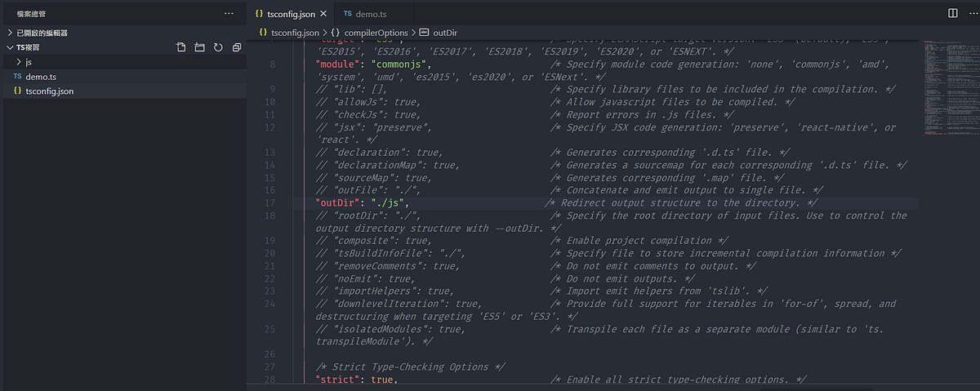Screen dimensions: 980x391
Task: Collapse all folders in explorer
Action: coord(237,47)
